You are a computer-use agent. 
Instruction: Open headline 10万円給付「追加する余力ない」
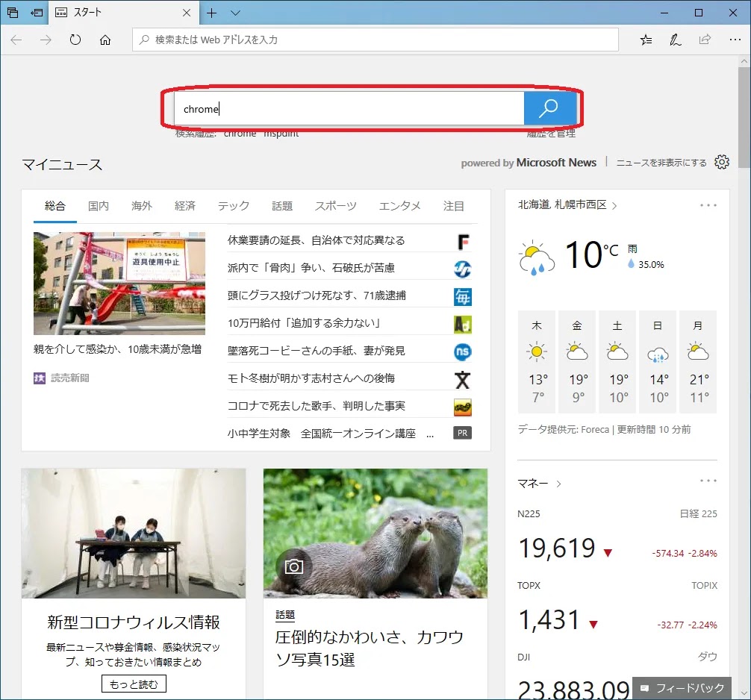(304, 323)
